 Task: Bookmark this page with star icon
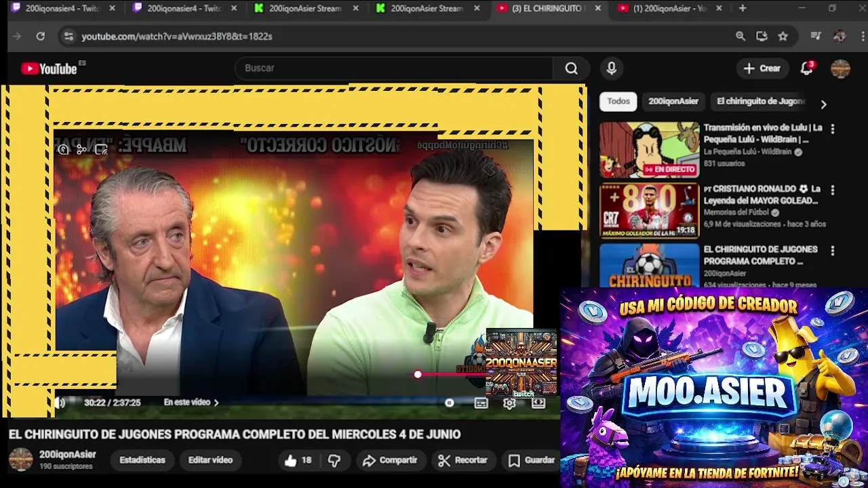pyautogui.click(x=783, y=37)
